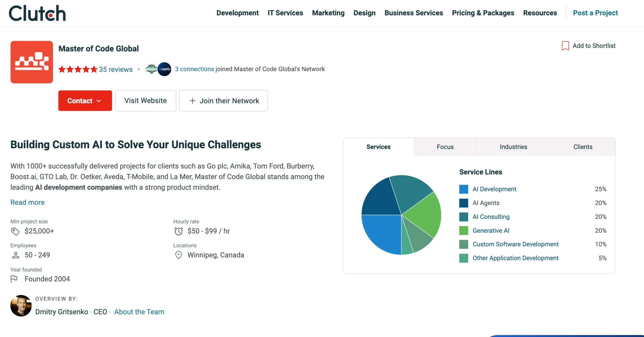Click the location pin icon near Winnipeg, Canada
The image size is (644, 337).
(179, 255)
